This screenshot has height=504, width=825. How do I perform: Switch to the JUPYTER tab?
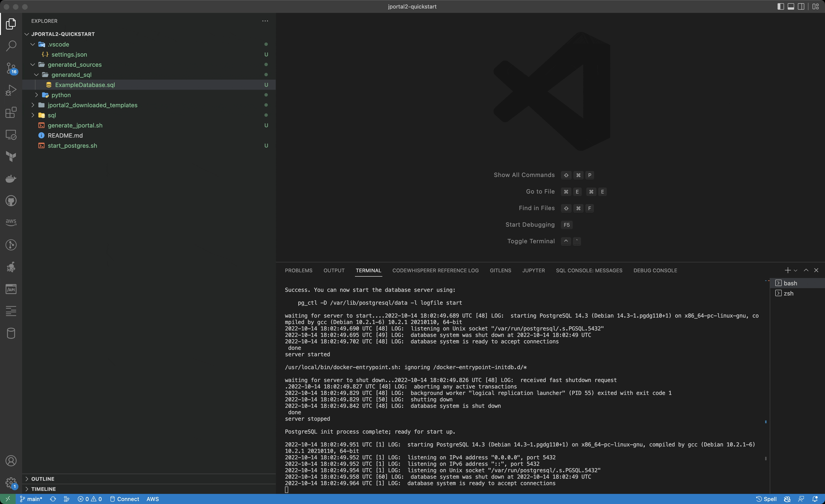533,270
